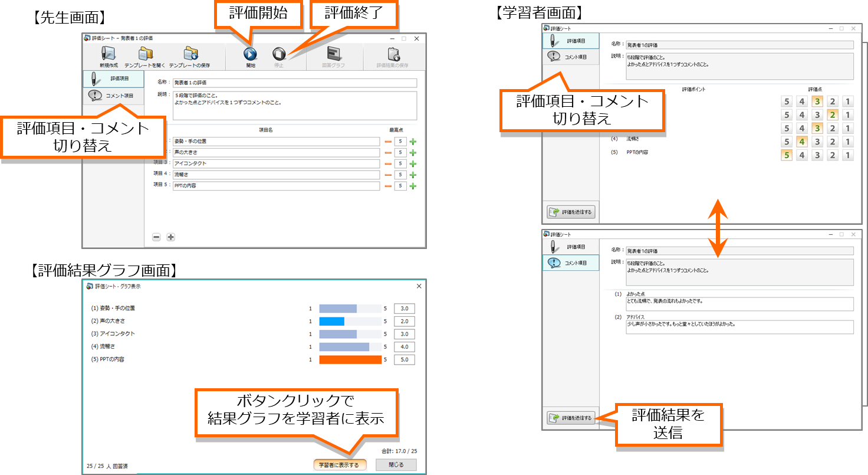
Task: Click 学習者に表示する button in graph window
Action: (340, 465)
